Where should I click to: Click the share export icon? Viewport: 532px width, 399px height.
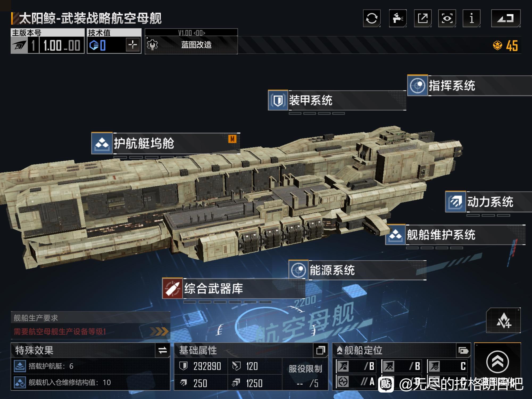423,18
